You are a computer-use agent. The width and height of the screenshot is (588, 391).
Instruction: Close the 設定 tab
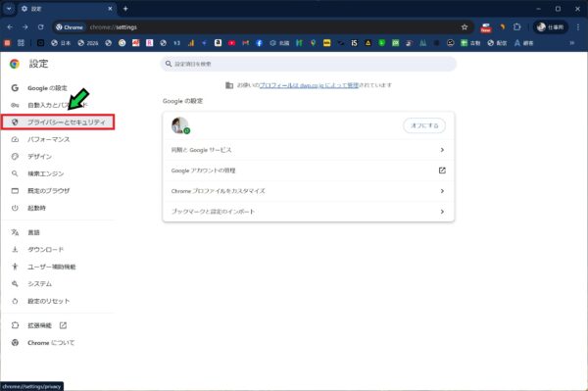(110, 9)
